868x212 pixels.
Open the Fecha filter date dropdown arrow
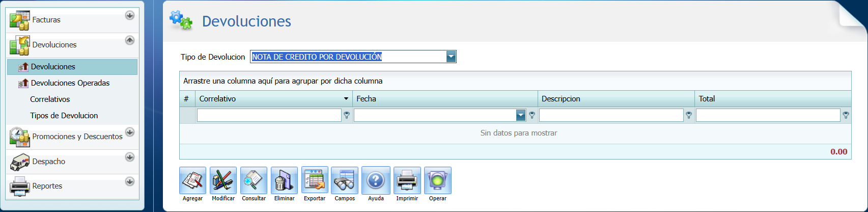click(x=521, y=116)
